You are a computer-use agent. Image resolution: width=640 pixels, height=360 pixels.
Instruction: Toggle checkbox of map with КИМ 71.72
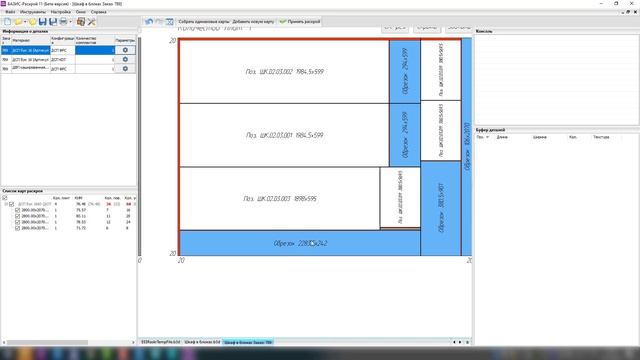coord(18,228)
